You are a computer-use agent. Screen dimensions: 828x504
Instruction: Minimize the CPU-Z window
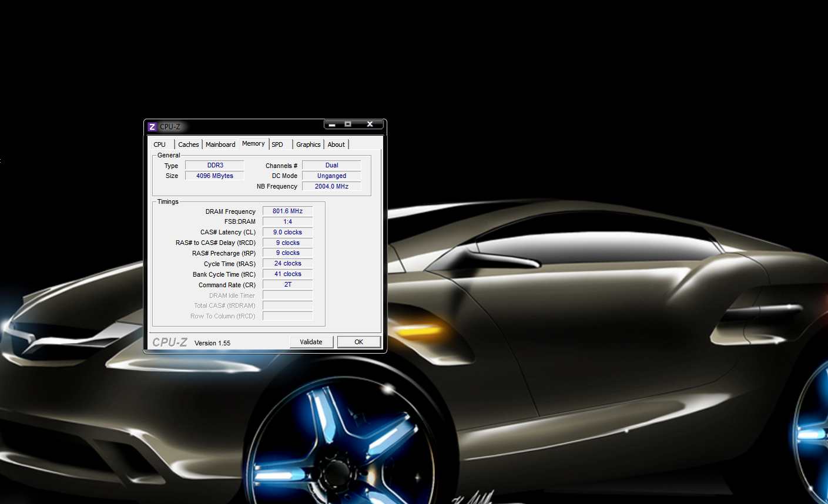click(333, 124)
